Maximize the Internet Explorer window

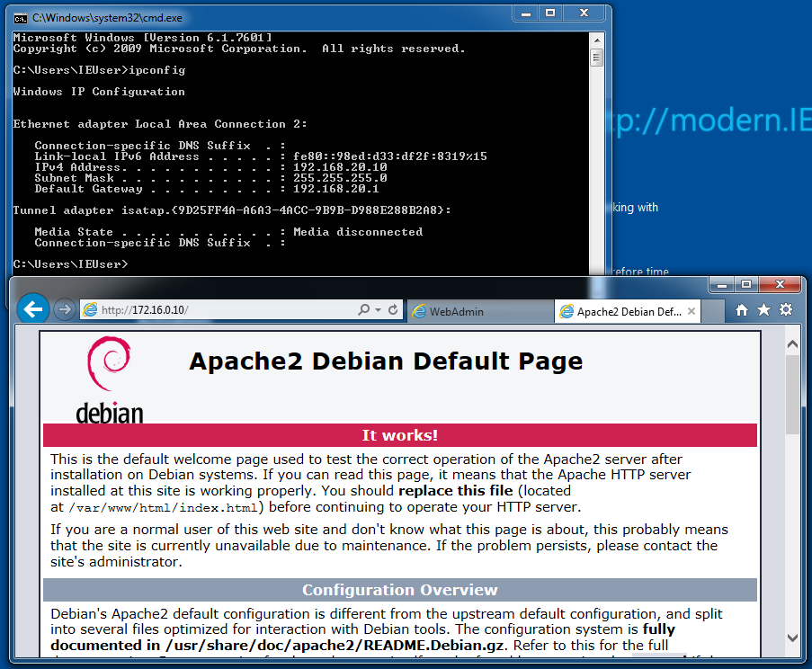(x=745, y=285)
